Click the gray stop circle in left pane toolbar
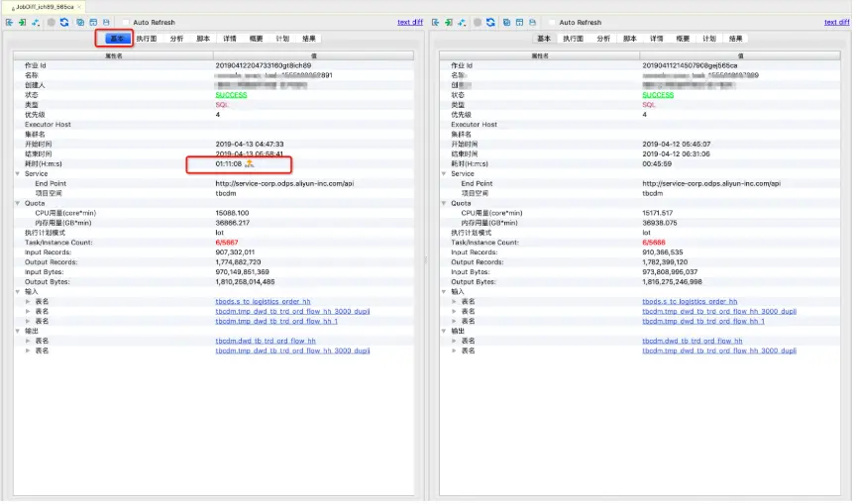Screen dimensions: 854x504 tap(52, 23)
